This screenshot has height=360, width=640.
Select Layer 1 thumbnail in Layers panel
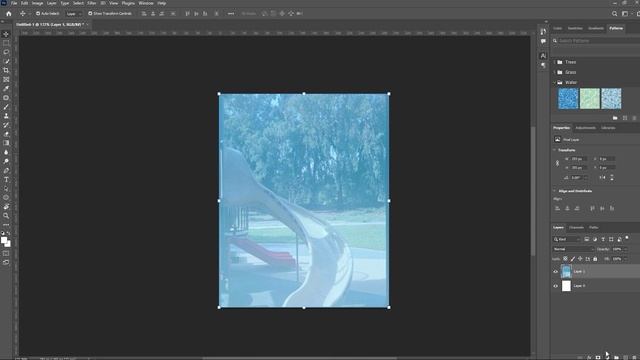pos(566,271)
